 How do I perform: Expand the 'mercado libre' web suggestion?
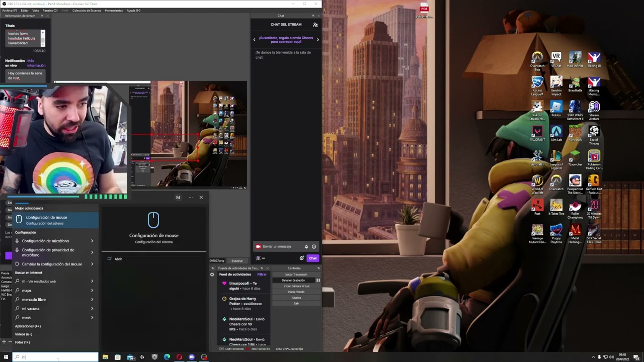coord(92,300)
